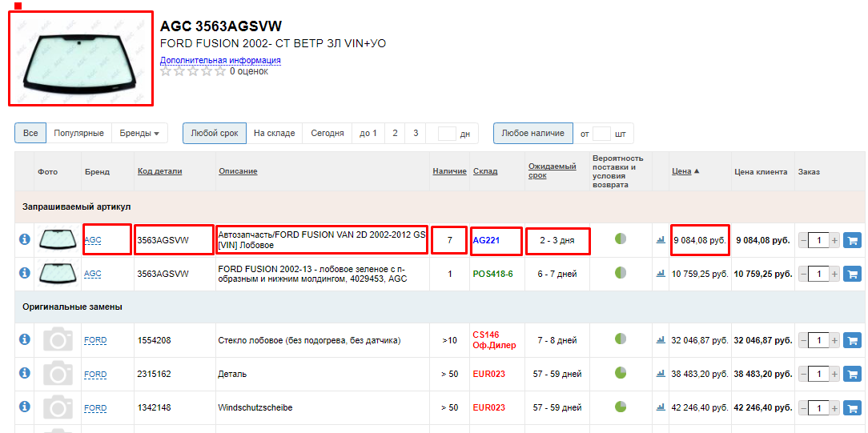
Task: Open windshield thumbnail in AG221 row
Action: tap(58, 240)
